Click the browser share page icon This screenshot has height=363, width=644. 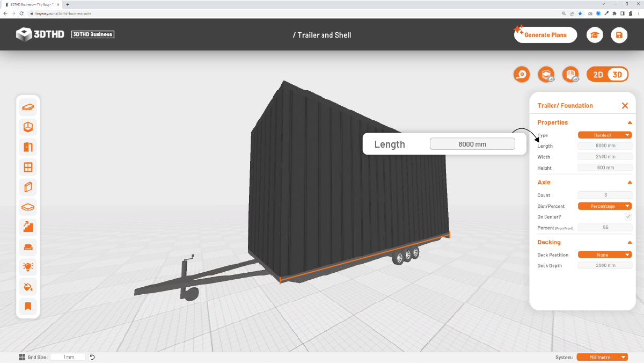pyautogui.click(x=572, y=13)
